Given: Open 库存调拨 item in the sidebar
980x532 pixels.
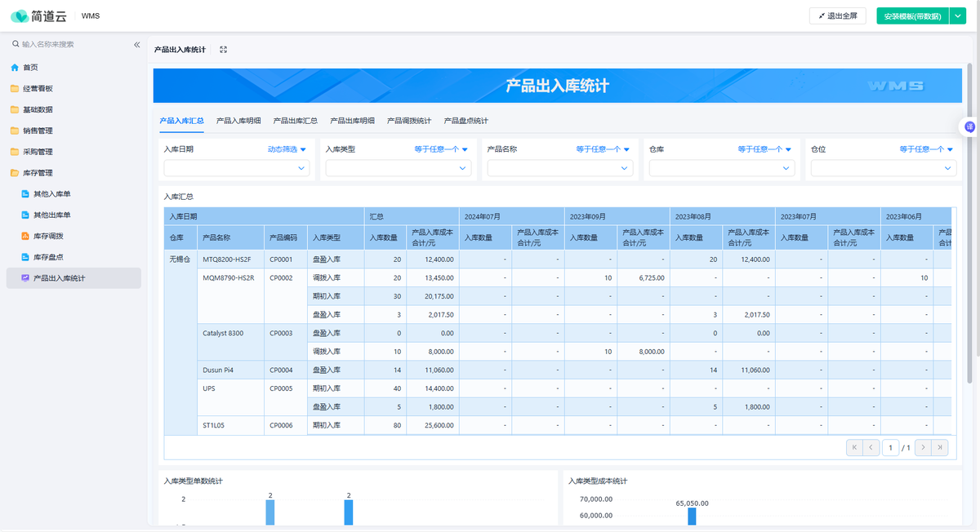Looking at the screenshot, I should (x=48, y=236).
